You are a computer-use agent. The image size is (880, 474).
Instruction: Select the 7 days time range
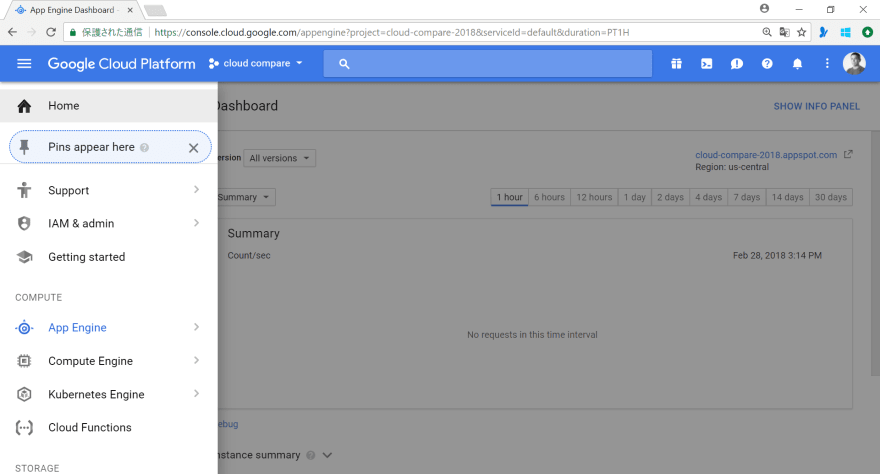click(x=747, y=197)
